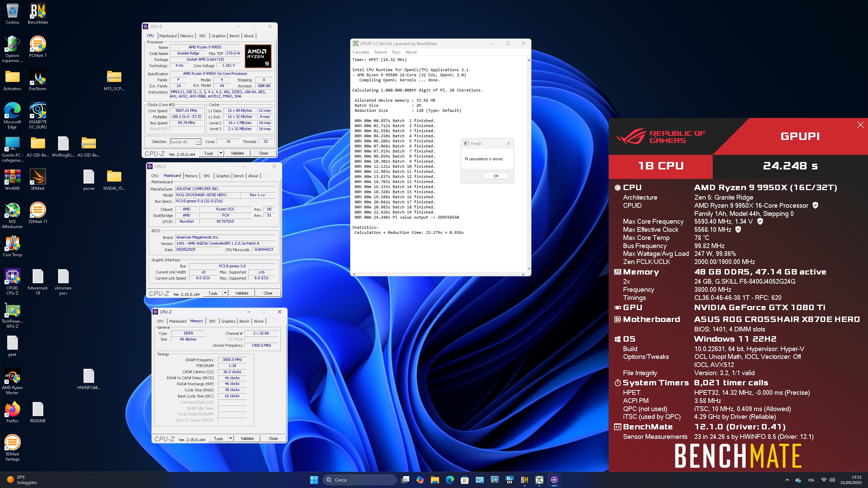This screenshot has width=868, height=488.
Task: Open the FireStorm desktop shortcut
Action: 38,81
